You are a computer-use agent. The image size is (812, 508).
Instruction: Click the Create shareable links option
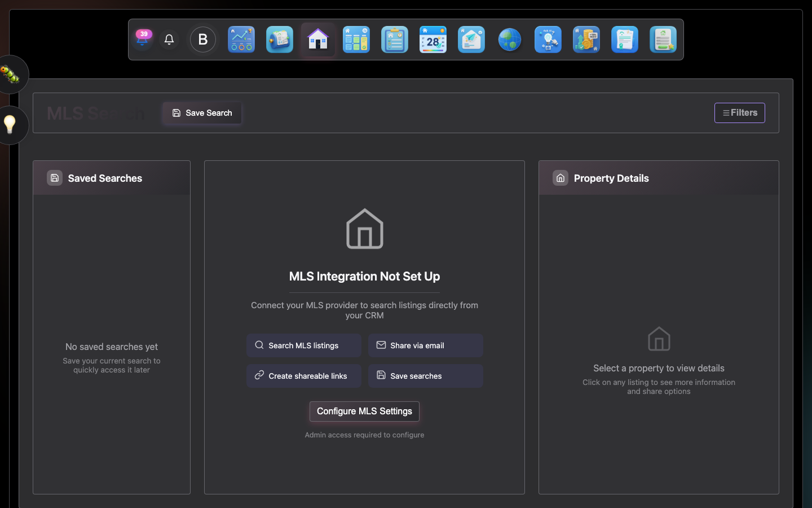pyautogui.click(x=303, y=376)
